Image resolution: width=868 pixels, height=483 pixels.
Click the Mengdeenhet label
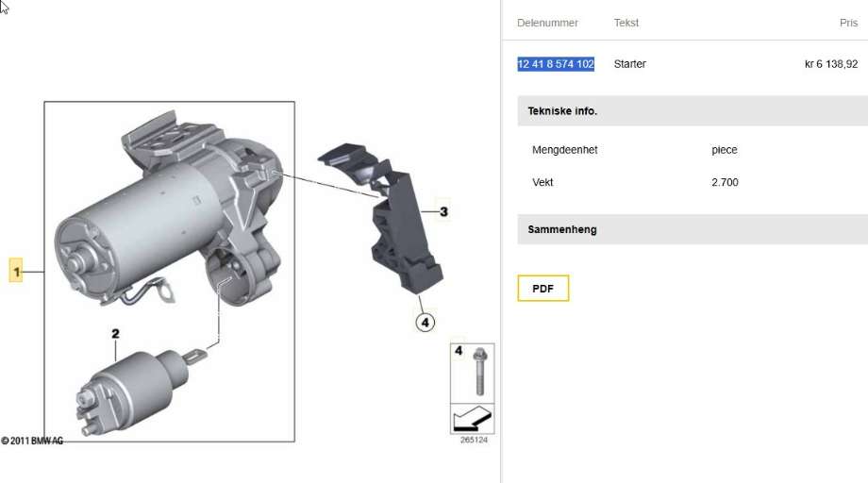(564, 150)
